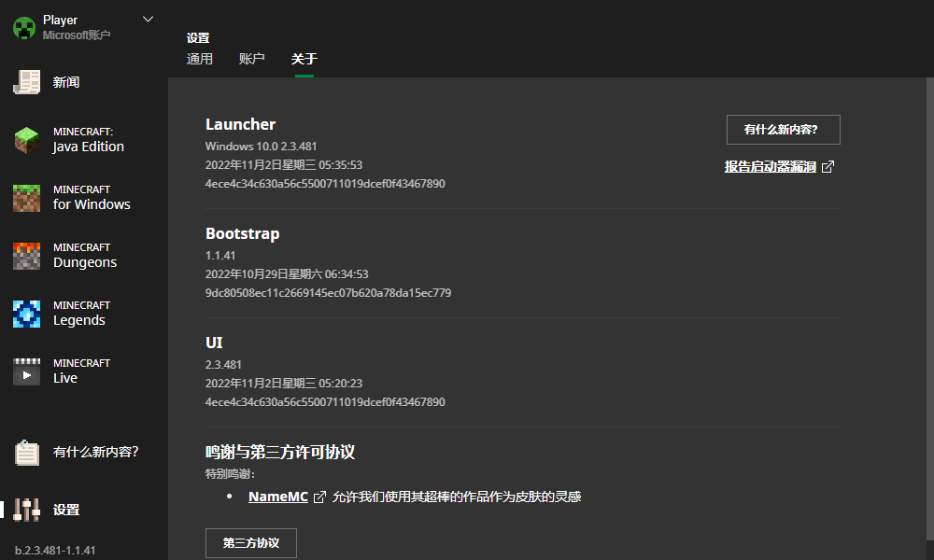Click the clipboard icon for 有什么新内容

(x=27, y=453)
